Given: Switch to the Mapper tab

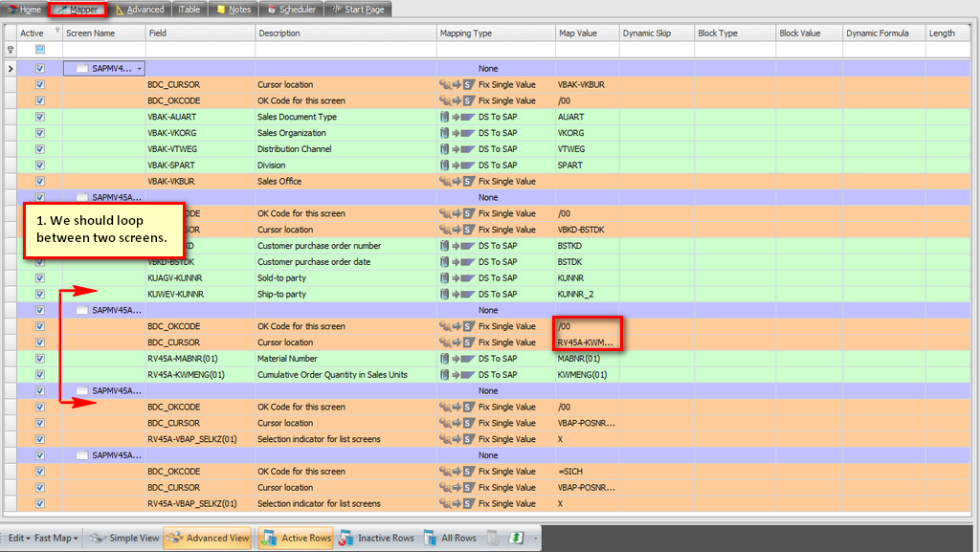Looking at the screenshot, I should pyautogui.click(x=78, y=10).
